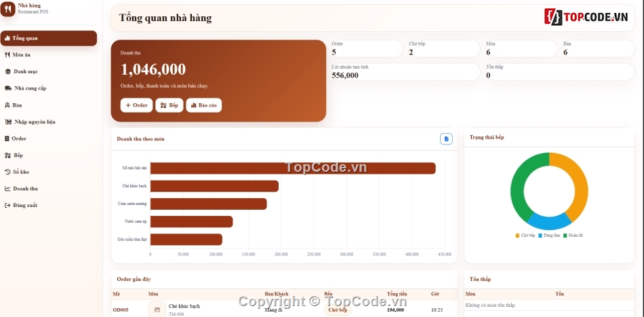This screenshot has height=317, width=644.
Task: Click the Tổng quan nhà hàng page title
Action: 165,18
